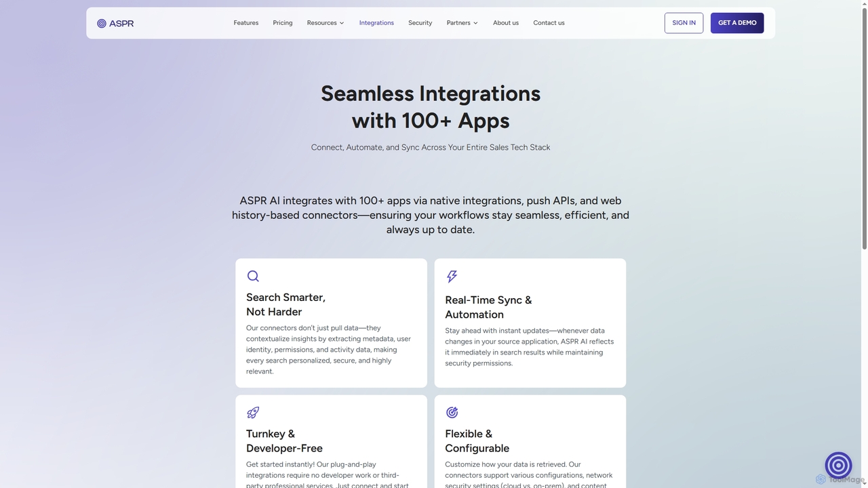Visit the About us page

506,23
